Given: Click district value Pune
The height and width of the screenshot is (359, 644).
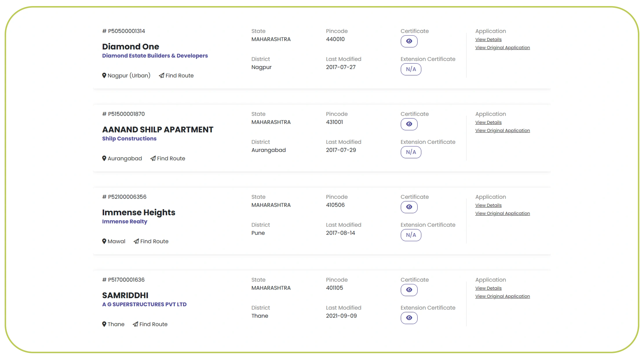Looking at the screenshot, I should point(258,233).
